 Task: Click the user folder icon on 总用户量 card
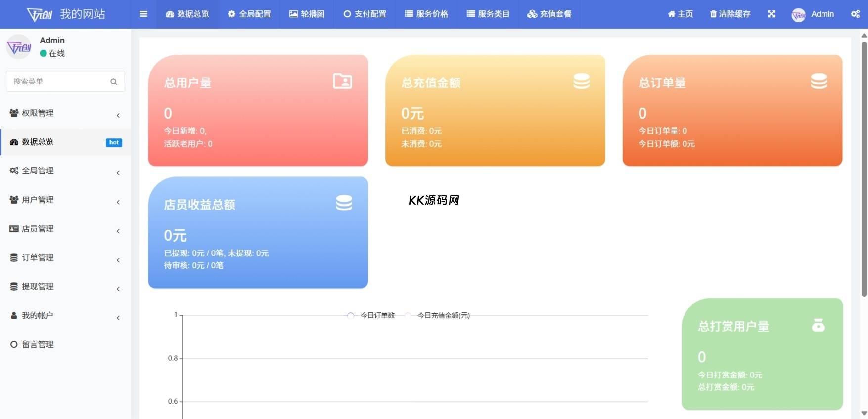(342, 81)
